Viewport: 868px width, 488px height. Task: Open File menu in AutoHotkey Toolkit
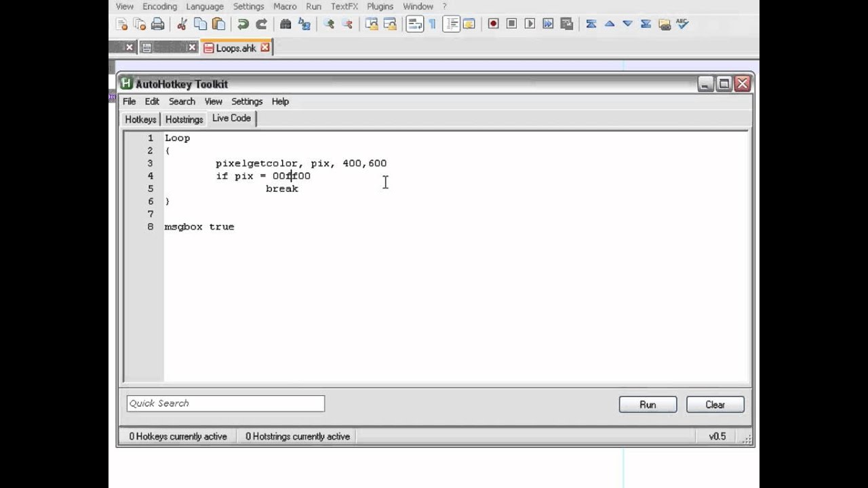click(129, 101)
